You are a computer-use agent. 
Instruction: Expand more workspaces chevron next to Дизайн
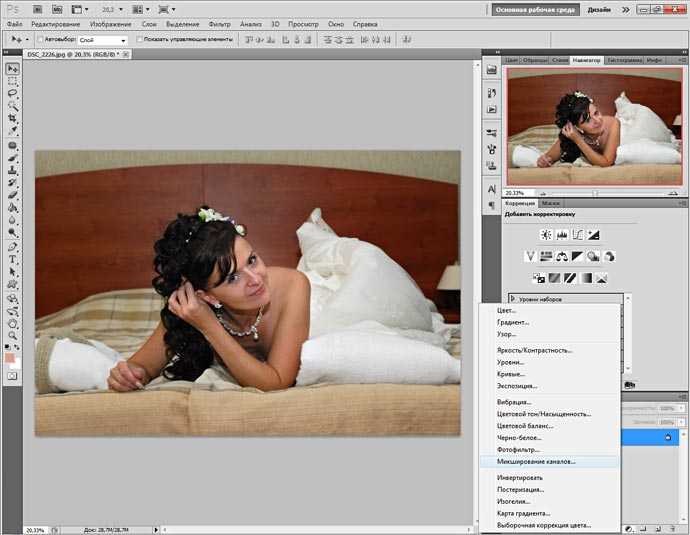(x=626, y=10)
